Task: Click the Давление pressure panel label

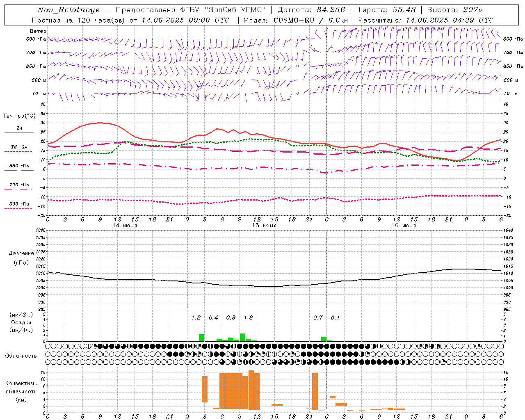Action: coord(21,253)
